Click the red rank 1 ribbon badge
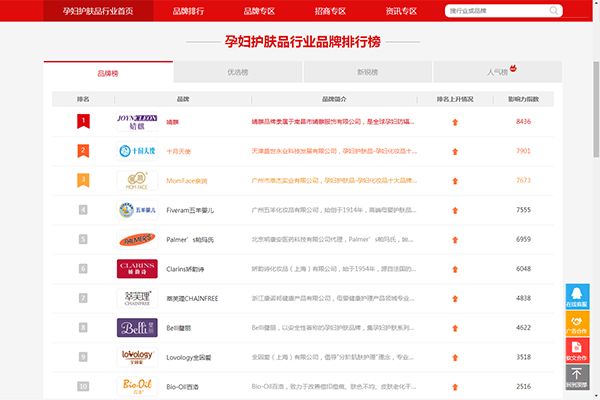Viewport: 600px width, 400px height. (83, 121)
